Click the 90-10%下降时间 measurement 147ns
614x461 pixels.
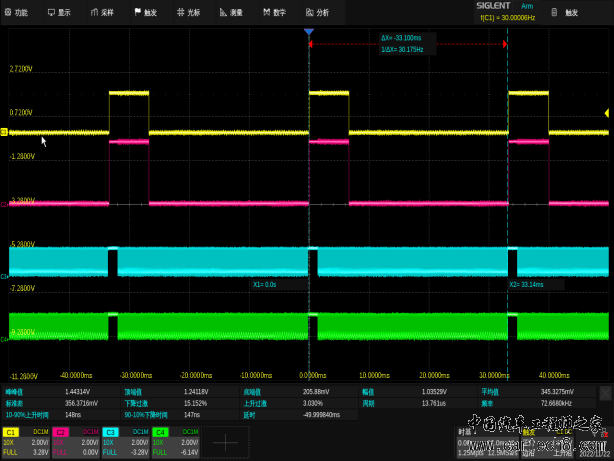pos(180,415)
